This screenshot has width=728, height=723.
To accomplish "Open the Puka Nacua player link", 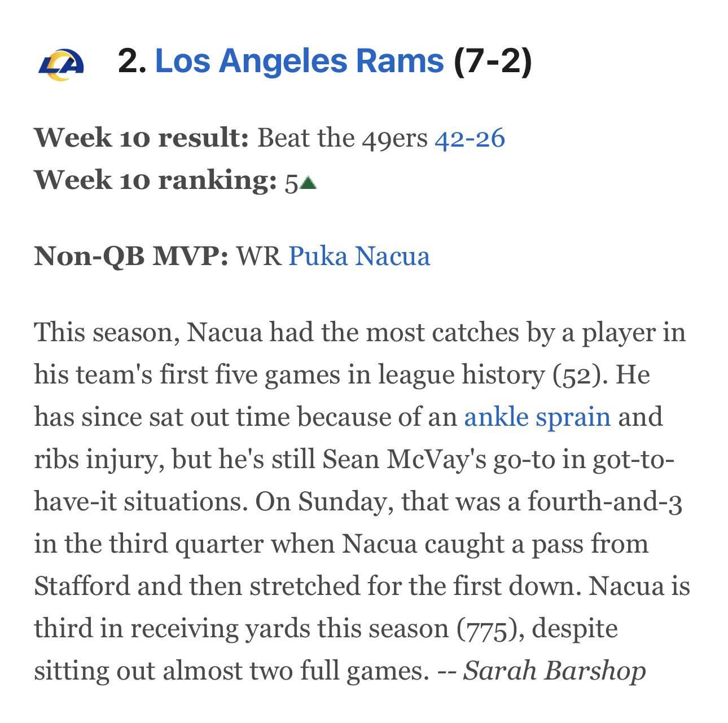I will (359, 256).
